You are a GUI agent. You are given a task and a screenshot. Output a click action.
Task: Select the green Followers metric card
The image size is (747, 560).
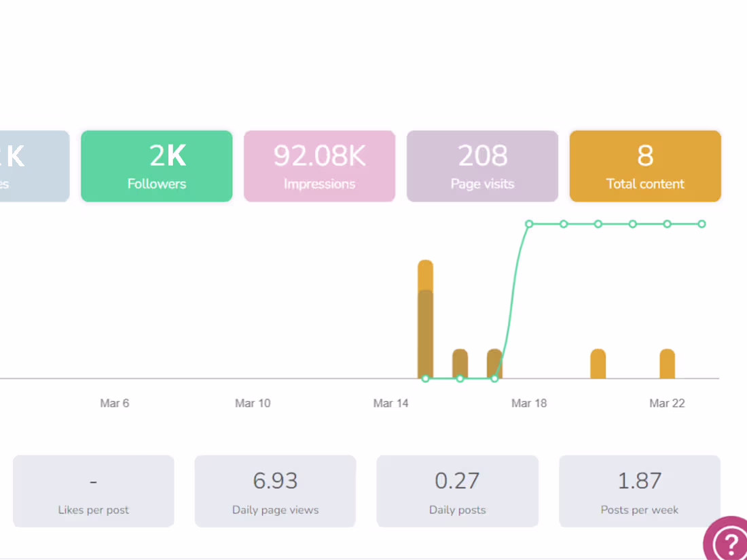(156, 166)
